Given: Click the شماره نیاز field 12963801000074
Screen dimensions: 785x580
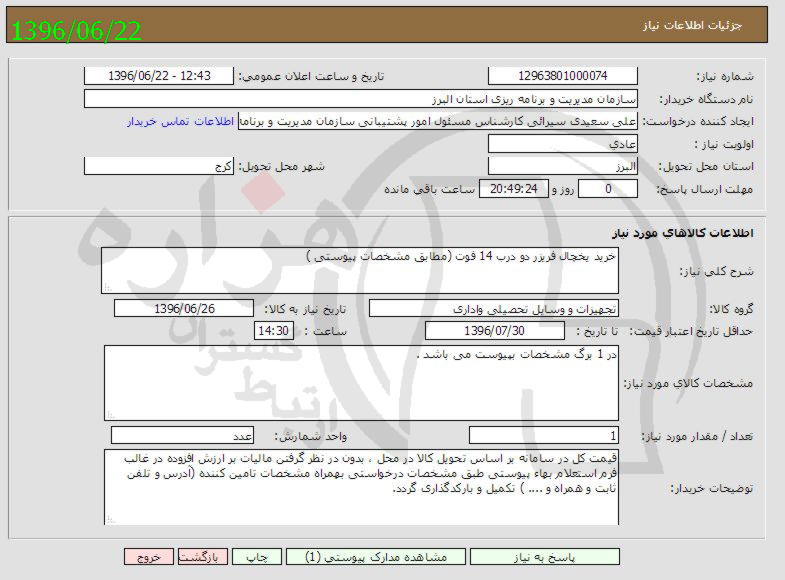Looking at the screenshot, I should coord(563,76).
